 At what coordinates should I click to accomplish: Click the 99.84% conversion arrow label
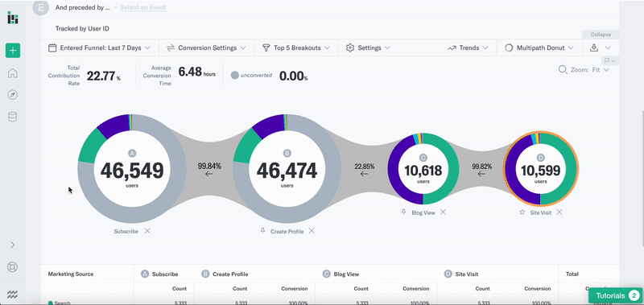tap(209, 170)
